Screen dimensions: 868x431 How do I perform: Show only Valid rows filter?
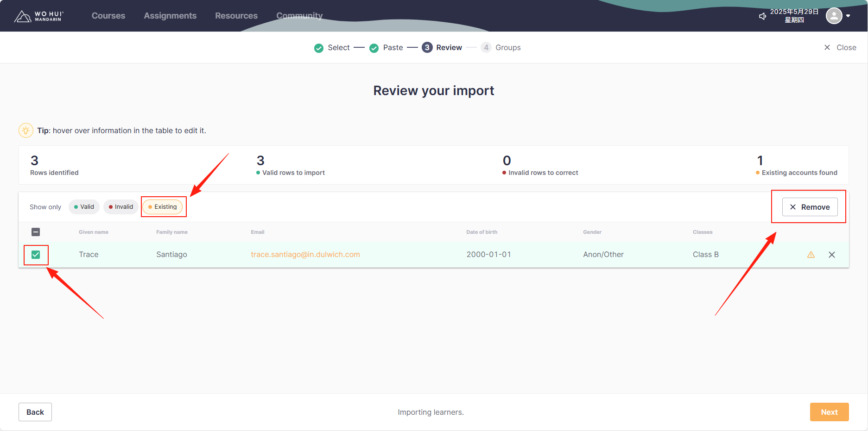point(84,207)
